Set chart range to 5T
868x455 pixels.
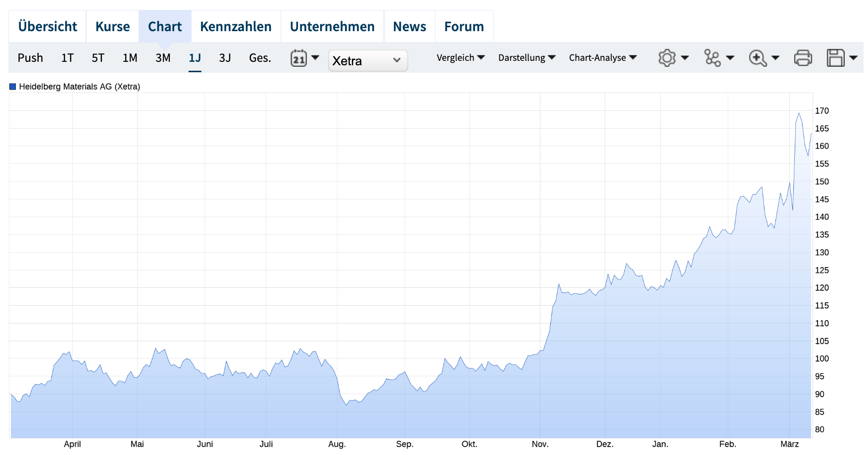pyautogui.click(x=98, y=58)
